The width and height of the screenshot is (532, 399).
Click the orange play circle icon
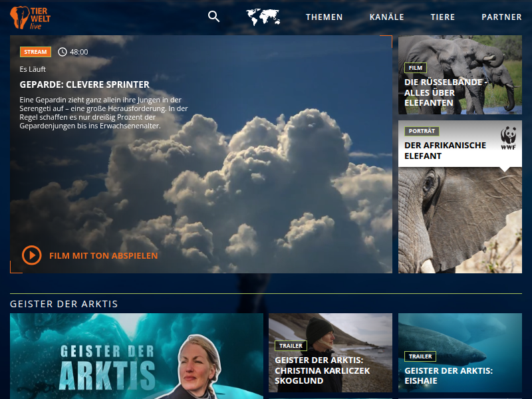tap(31, 255)
